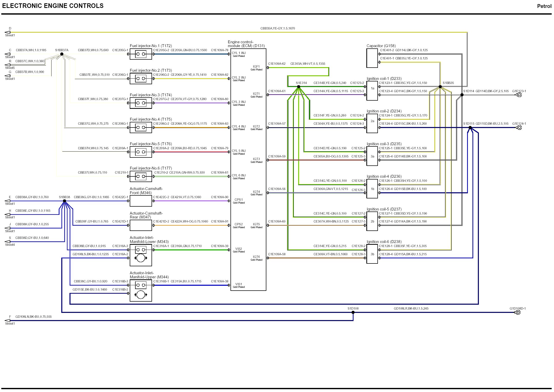The image size is (554, 392).
Task: Click the G1D108D-1 ground terminal symbol
Action: point(518,312)
